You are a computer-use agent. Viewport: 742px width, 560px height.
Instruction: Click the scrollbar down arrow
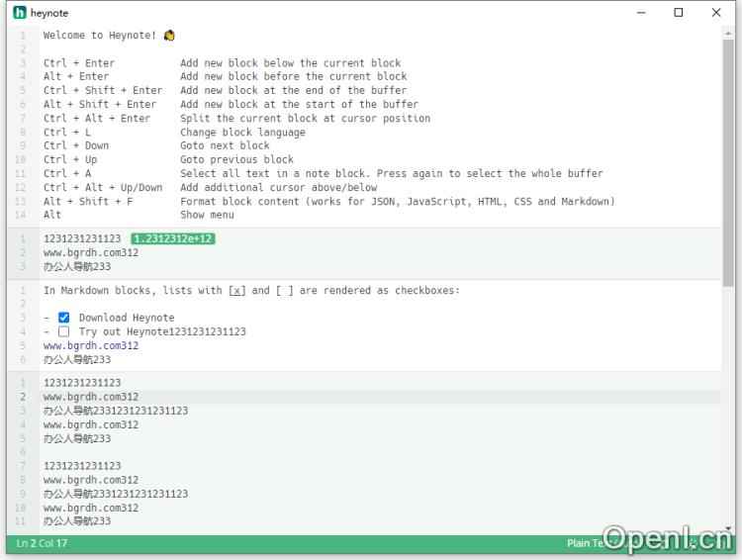pos(728,528)
